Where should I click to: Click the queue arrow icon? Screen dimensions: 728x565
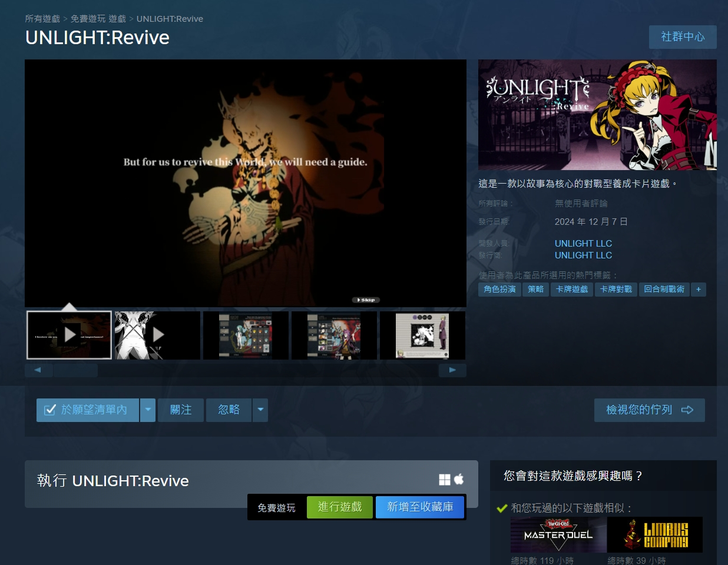click(687, 410)
